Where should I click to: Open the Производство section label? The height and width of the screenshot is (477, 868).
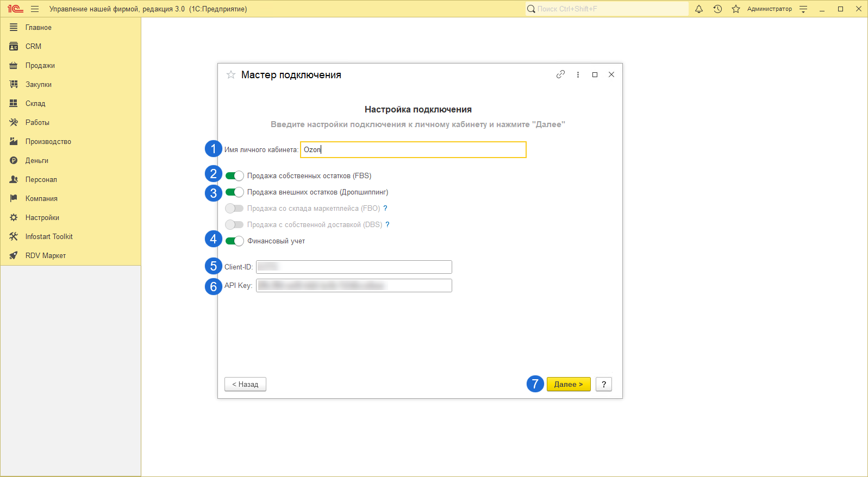point(48,141)
